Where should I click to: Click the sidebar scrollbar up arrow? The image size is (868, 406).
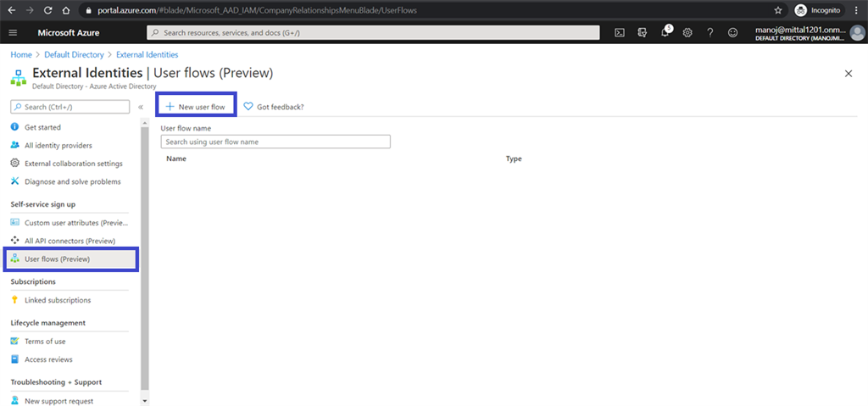(x=145, y=122)
